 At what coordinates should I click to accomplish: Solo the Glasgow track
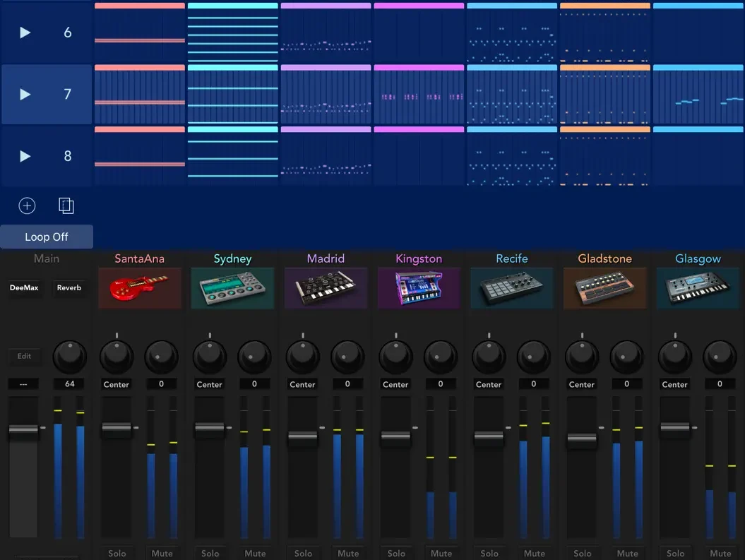pyautogui.click(x=676, y=554)
